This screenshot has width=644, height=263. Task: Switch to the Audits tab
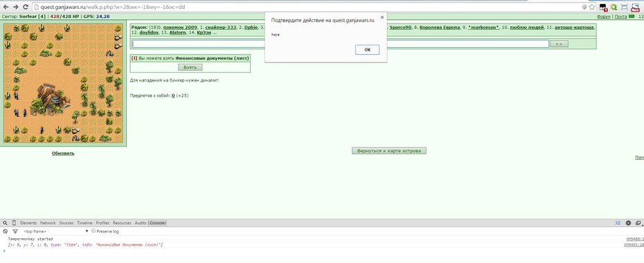[x=141, y=223]
